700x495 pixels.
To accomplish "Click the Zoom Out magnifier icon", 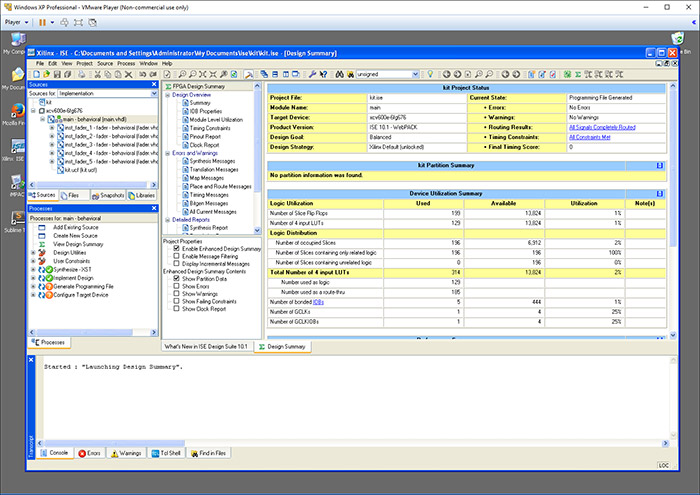I will [x=192, y=75].
